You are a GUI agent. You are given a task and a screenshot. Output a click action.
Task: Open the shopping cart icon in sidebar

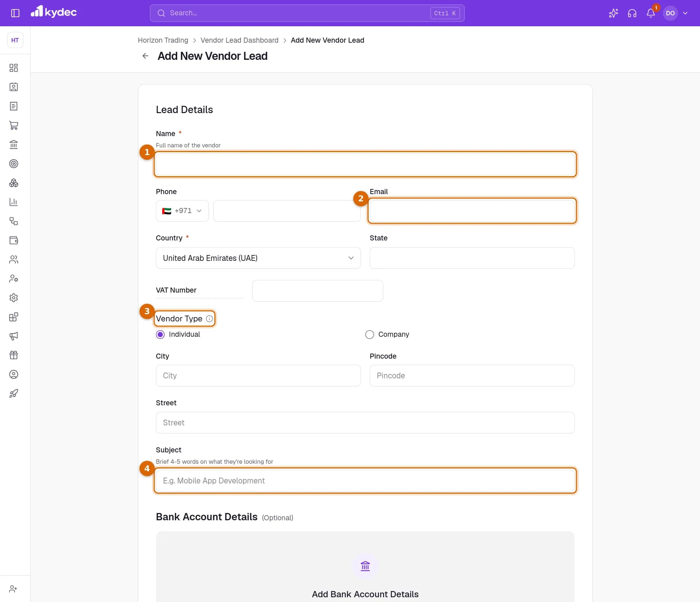pos(13,125)
